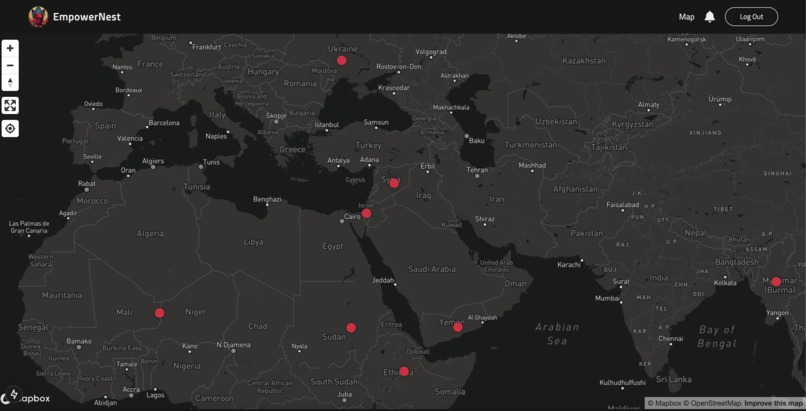The image size is (806, 411).
Task: Reset map bearing with compass button
Action: point(10,82)
